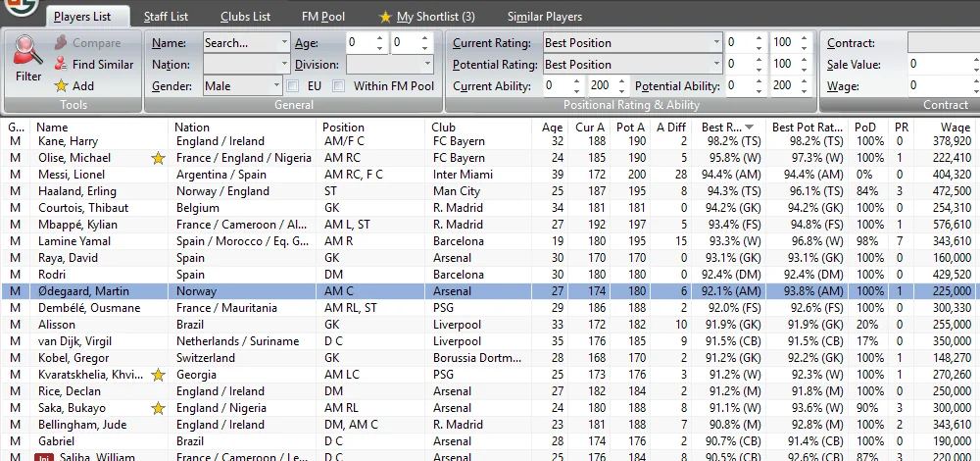Sort by the A Diff column header
The width and height of the screenshot is (980, 461).
671,127
